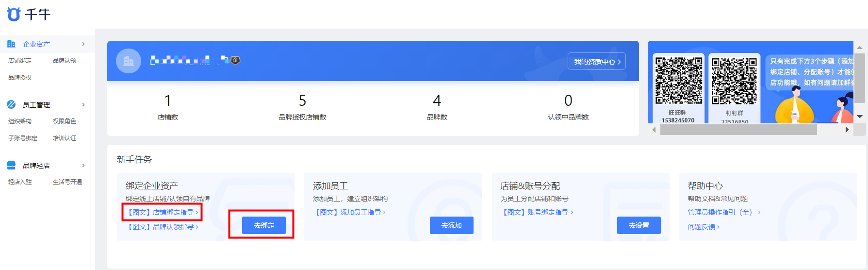Click the 去添加 button
This screenshot has width=868, height=270.
[x=452, y=225]
